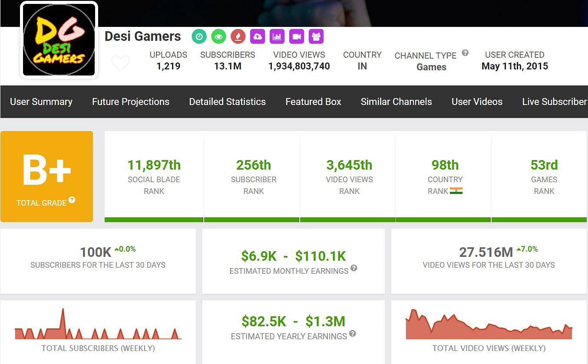
Task: Click the Total Subscribers weekly chart
Action: click(x=98, y=324)
